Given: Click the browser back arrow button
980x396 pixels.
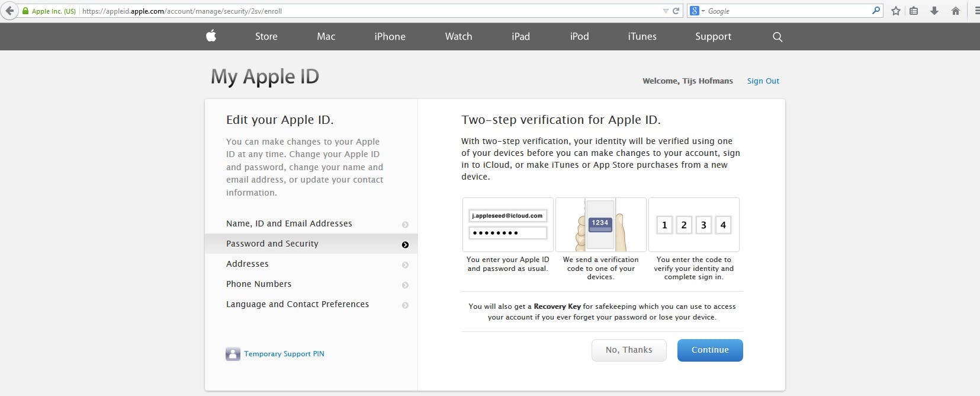Looking at the screenshot, I should 9,11.
